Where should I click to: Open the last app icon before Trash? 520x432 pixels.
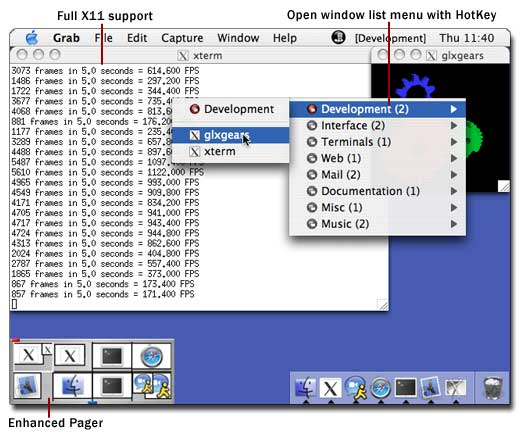[x=455, y=388]
